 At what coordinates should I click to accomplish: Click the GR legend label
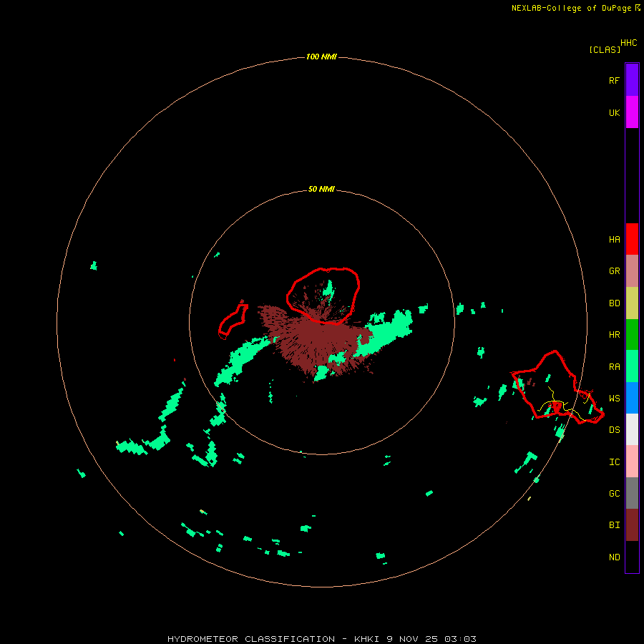[x=614, y=271]
